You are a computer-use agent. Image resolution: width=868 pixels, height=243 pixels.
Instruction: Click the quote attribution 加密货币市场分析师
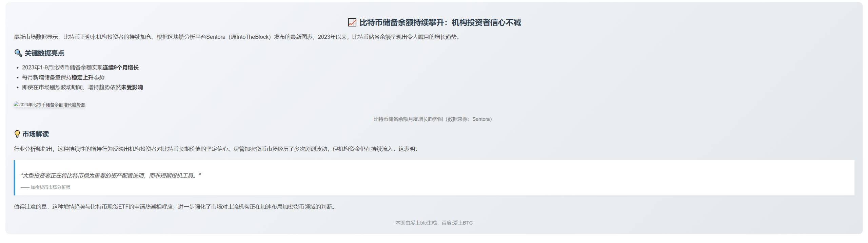(x=50, y=187)
